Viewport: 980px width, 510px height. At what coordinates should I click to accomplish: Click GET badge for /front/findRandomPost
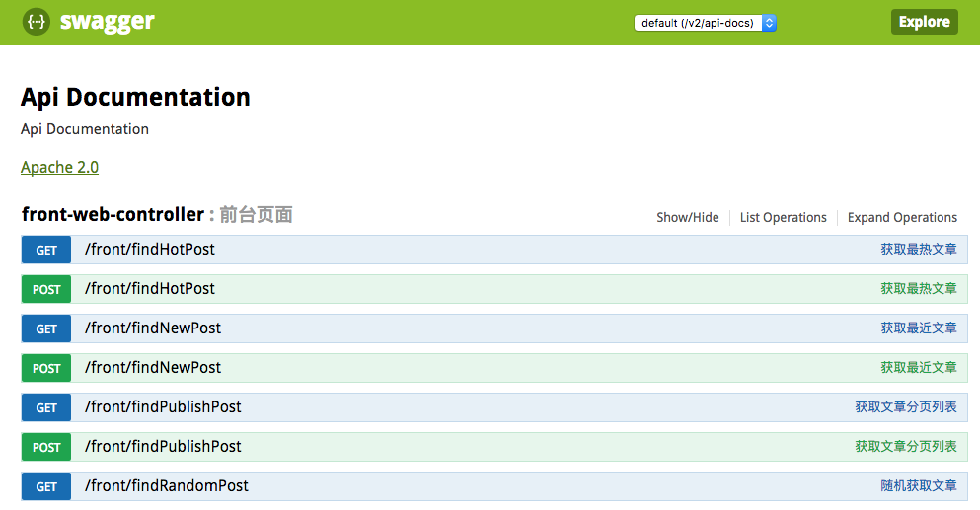pos(46,486)
